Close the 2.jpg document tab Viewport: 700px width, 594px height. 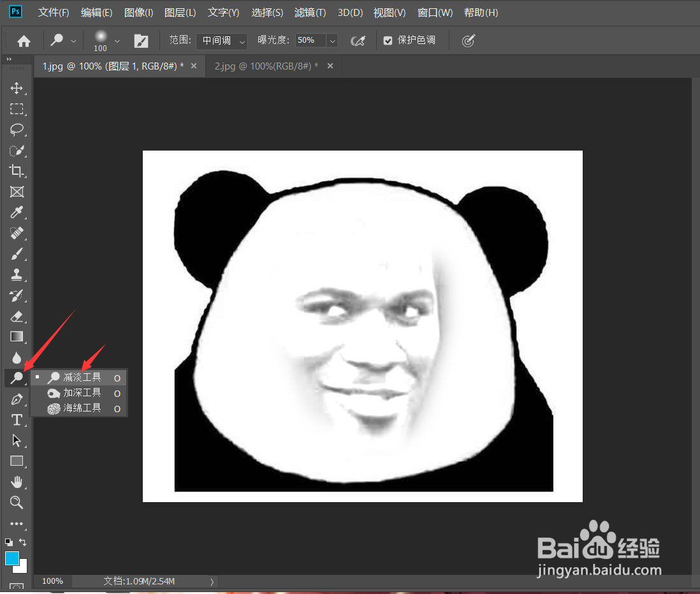[330, 66]
